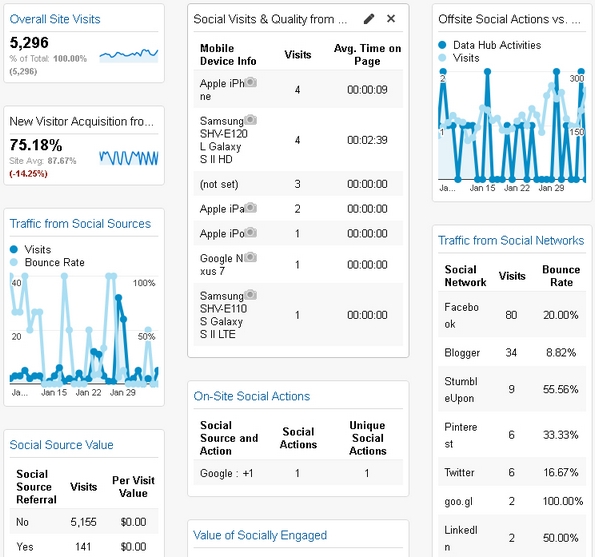Select the Google : +1 table row
The width and height of the screenshot is (595, 557).
click(298, 473)
